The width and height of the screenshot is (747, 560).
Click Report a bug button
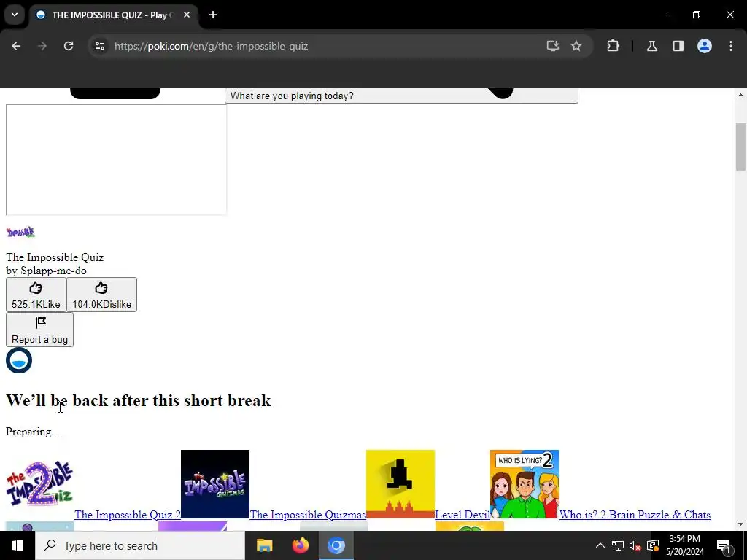(39, 330)
